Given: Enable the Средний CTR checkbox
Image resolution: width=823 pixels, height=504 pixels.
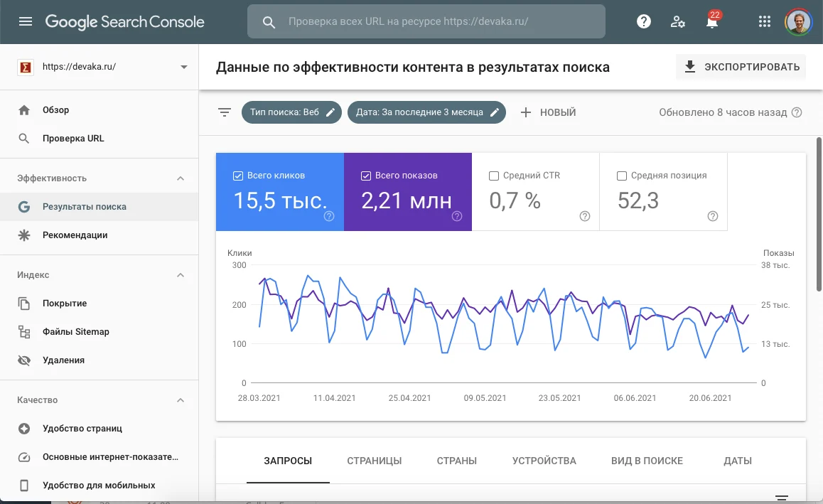Looking at the screenshot, I should (x=494, y=176).
